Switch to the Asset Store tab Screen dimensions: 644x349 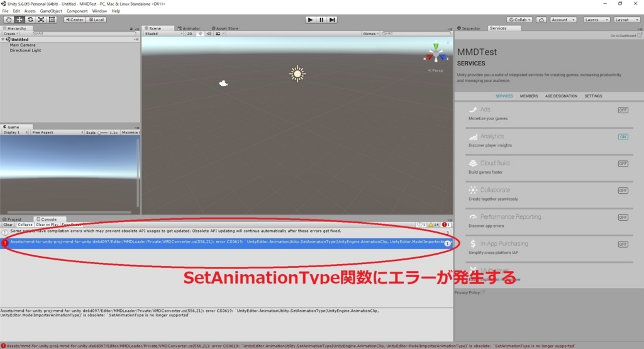tap(225, 28)
